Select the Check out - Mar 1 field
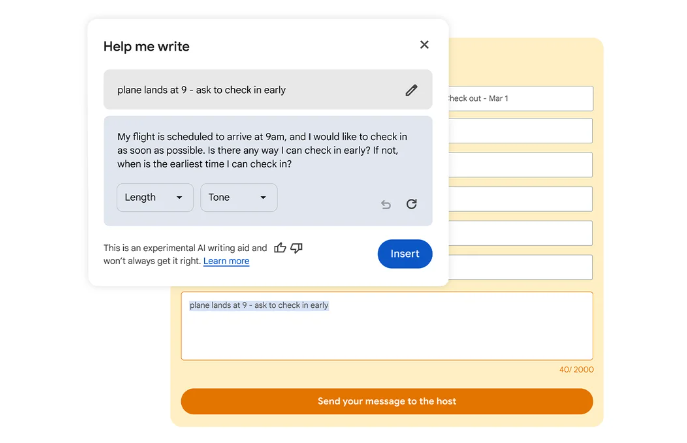Viewport: 687px width, 443px height. [x=521, y=99]
